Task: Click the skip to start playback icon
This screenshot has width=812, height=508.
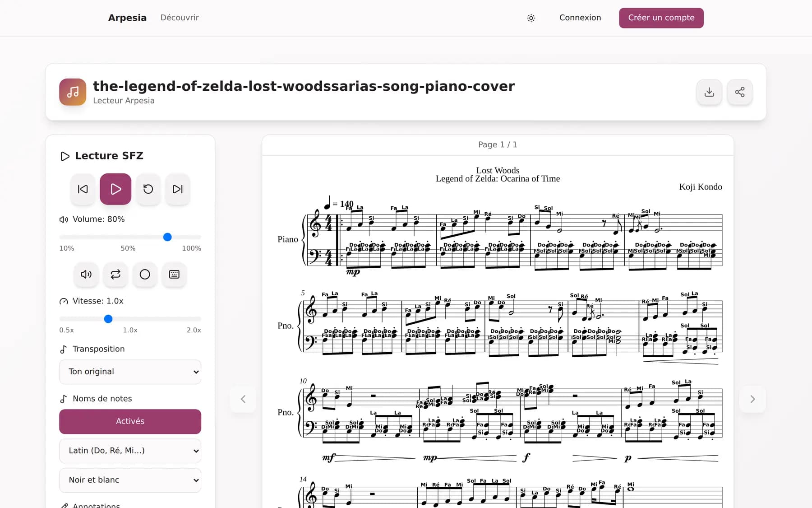Action: 83,189
